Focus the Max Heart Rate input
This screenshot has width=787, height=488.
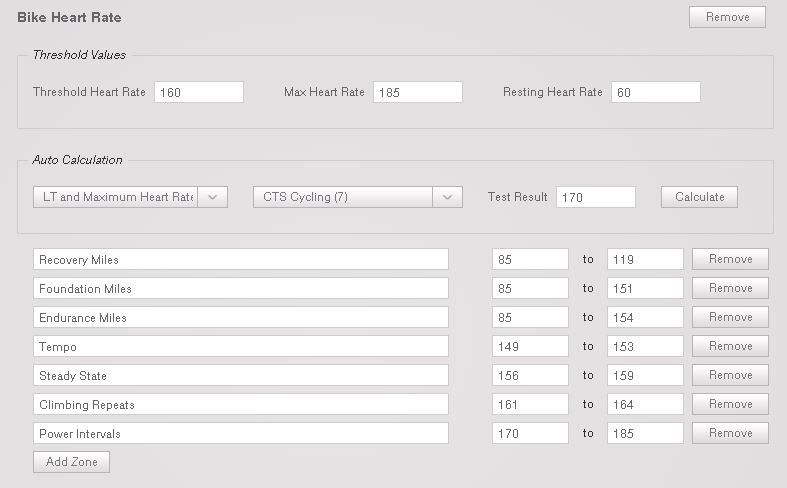417,92
